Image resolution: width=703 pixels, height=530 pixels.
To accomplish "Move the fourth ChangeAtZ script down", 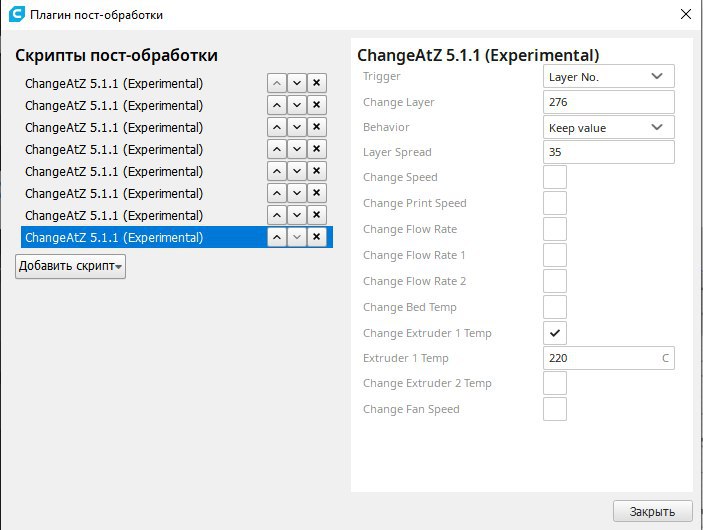I will (x=297, y=149).
